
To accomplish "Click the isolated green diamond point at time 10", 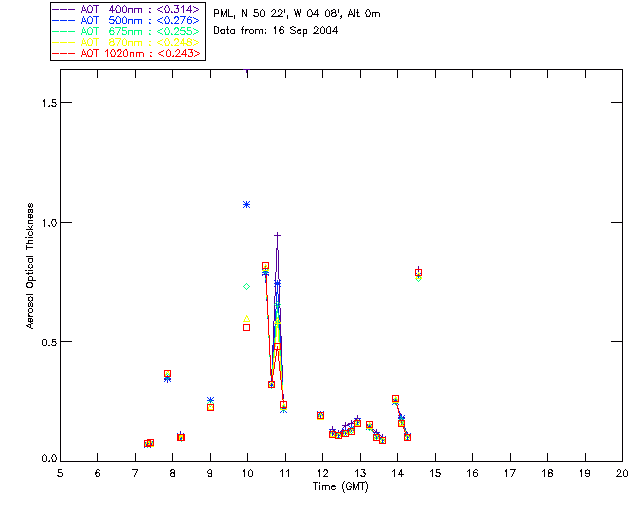I will point(247,287).
